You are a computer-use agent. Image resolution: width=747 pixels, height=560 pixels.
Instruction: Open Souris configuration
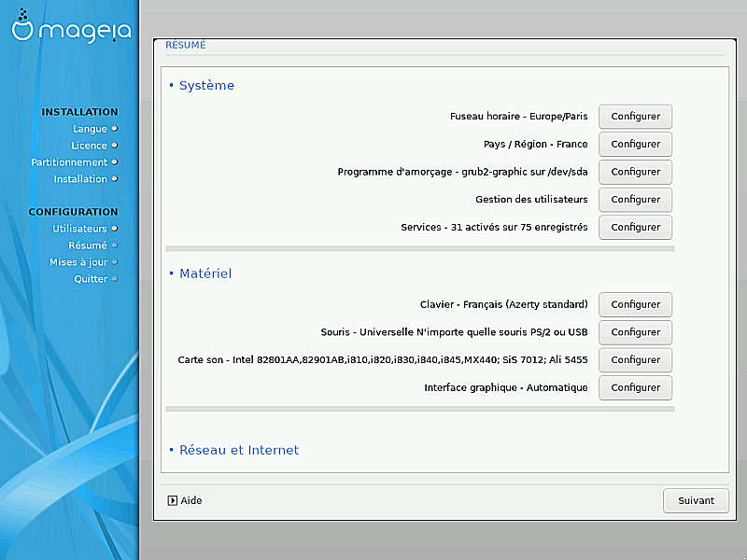(x=635, y=332)
